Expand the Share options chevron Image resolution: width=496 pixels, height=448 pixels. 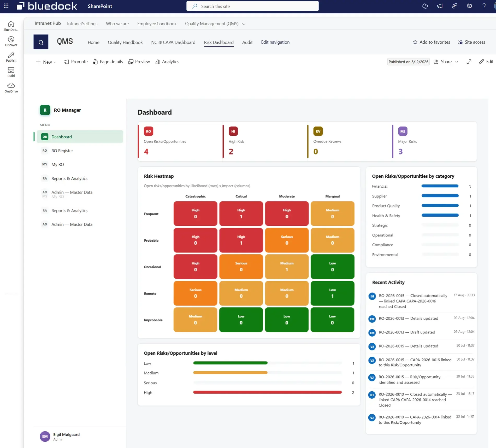(x=457, y=62)
